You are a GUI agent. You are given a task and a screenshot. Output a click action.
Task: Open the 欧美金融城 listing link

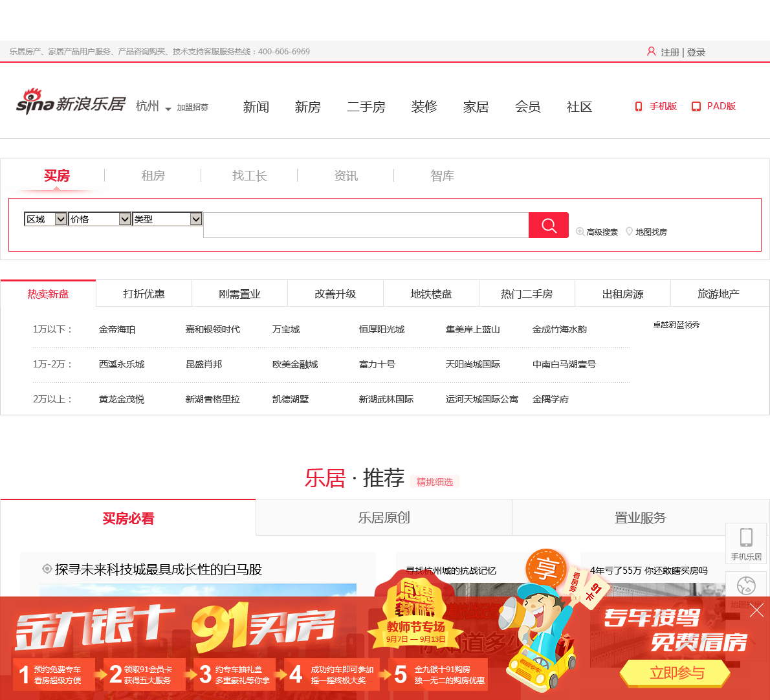tap(295, 364)
